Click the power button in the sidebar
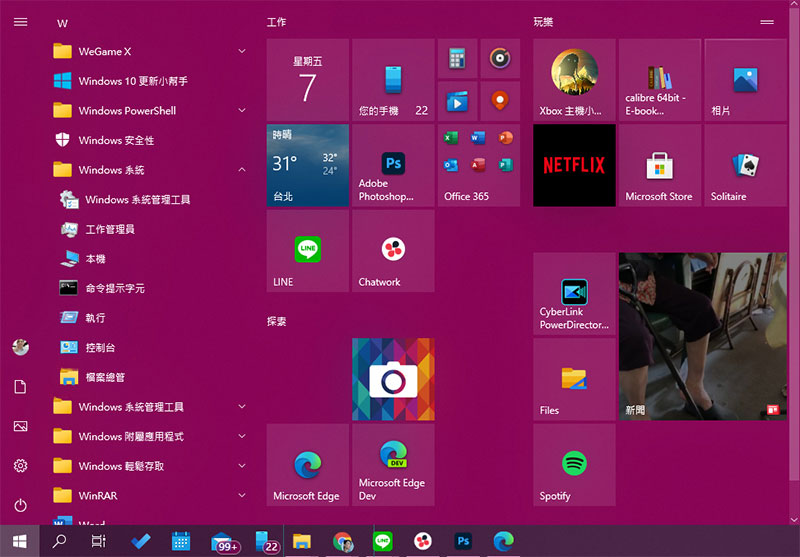This screenshot has height=557, width=800. point(20,505)
